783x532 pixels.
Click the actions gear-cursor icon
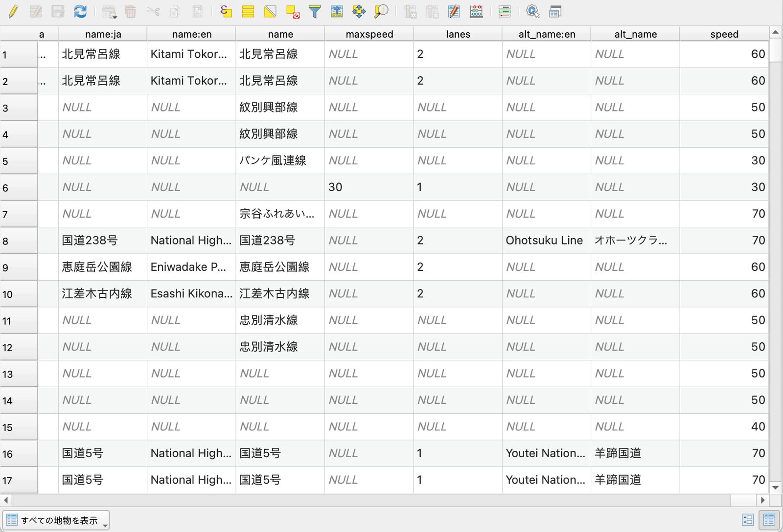tap(533, 11)
